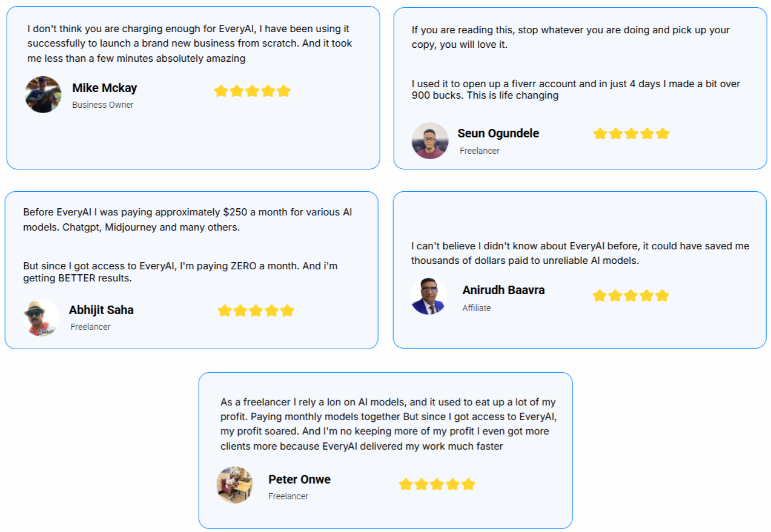Click the Anirudh Baavra name heading
The image size is (771, 532).
point(503,290)
